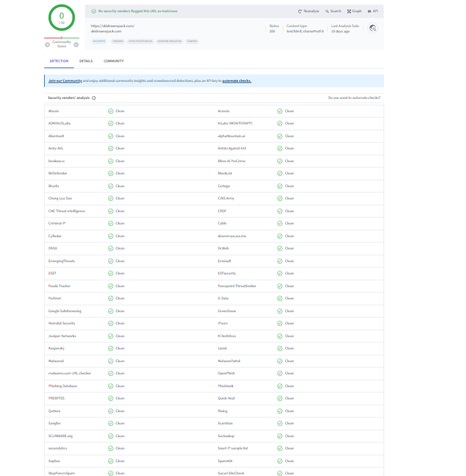Image resolution: width=466 pixels, height=476 pixels.
Task: Click 'Do you want to automate checks?'
Action: [x=354, y=98]
